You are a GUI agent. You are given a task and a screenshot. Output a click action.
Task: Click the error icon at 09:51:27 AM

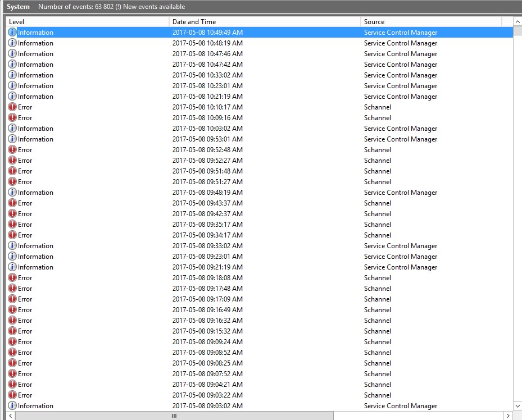(x=12, y=181)
